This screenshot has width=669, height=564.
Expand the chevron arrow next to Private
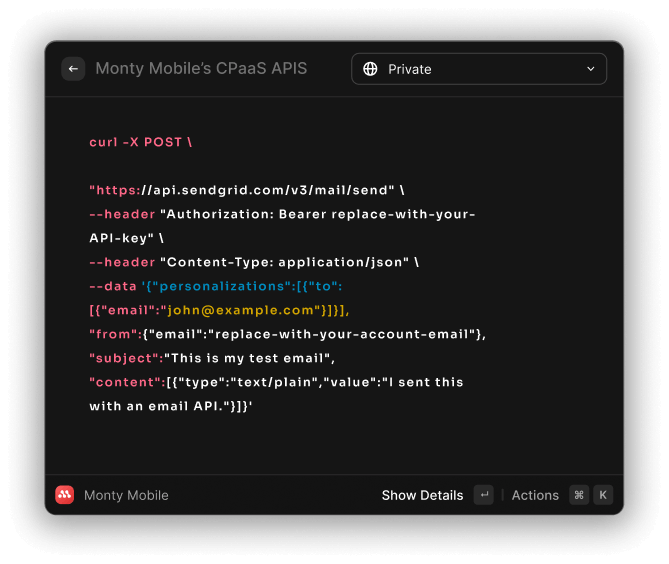(590, 69)
